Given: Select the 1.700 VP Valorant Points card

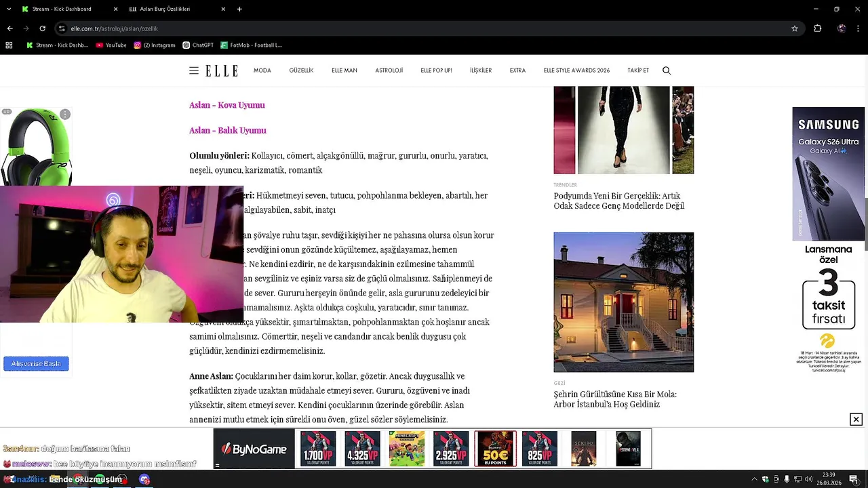Looking at the screenshot, I should 318,449.
